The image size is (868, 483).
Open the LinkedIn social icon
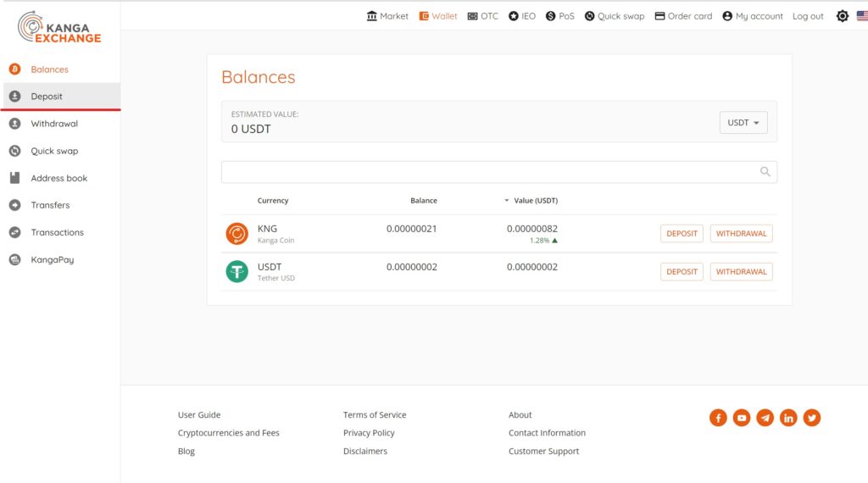788,418
